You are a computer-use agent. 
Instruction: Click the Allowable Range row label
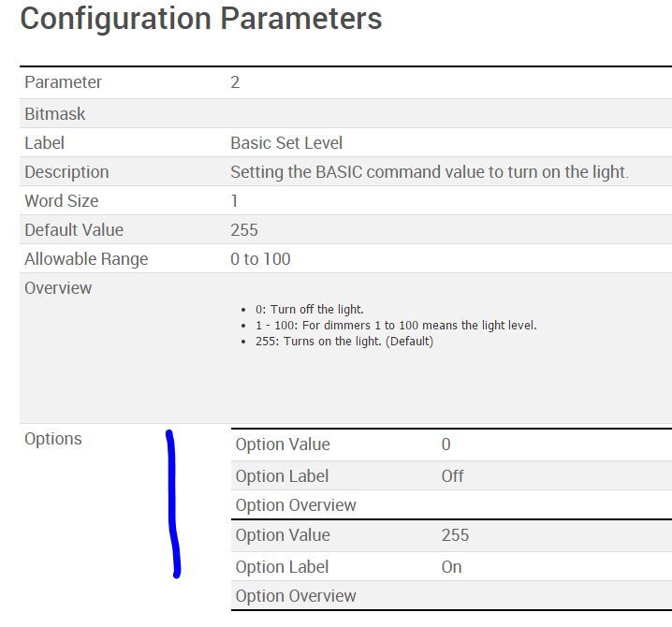86,259
